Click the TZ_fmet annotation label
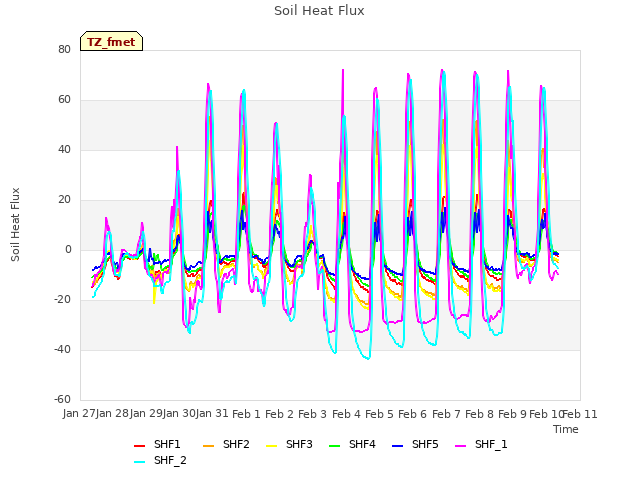 click(x=111, y=42)
